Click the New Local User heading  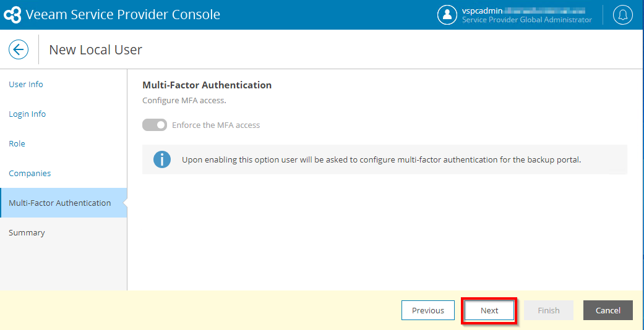coord(96,50)
